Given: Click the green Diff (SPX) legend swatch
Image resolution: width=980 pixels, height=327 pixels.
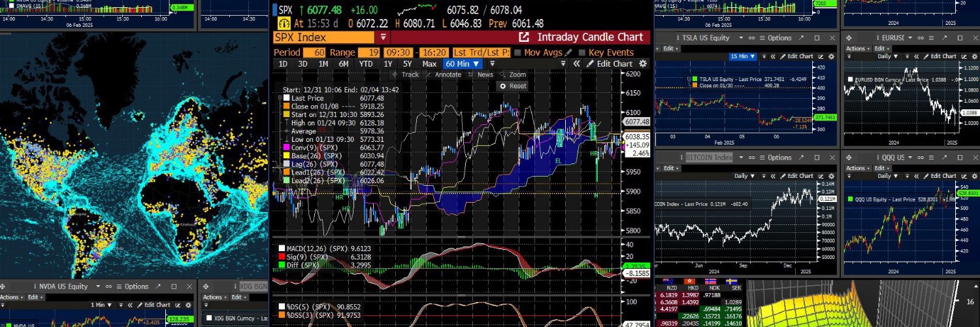Looking at the screenshot, I should (x=282, y=264).
